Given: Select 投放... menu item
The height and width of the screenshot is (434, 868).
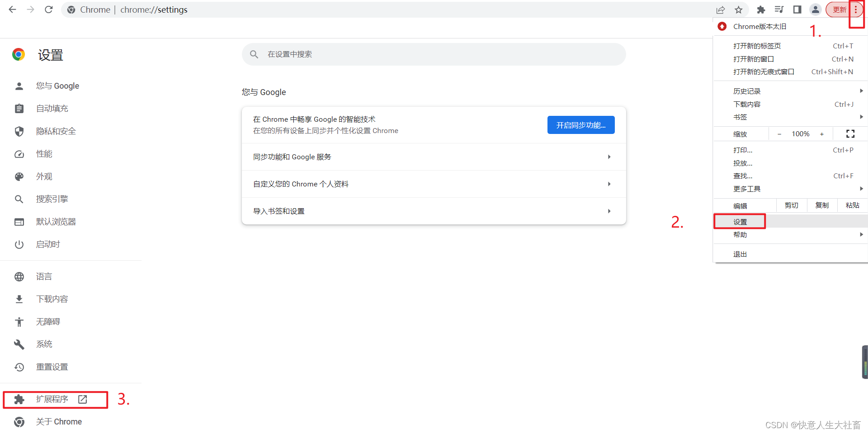Looking at the screenshot, I should (x=790, y=163).
